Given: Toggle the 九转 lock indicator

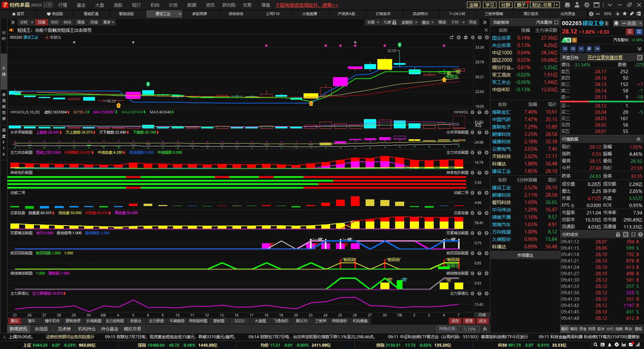Looking at the screenshot, I should click(x=390, y=22).
